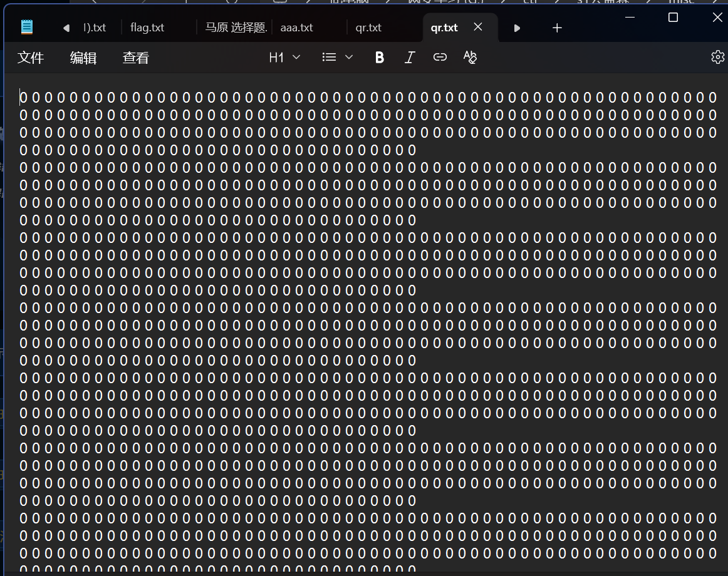
Task: Add a new tab with the plus button
Action: click(x=557, y=28)
